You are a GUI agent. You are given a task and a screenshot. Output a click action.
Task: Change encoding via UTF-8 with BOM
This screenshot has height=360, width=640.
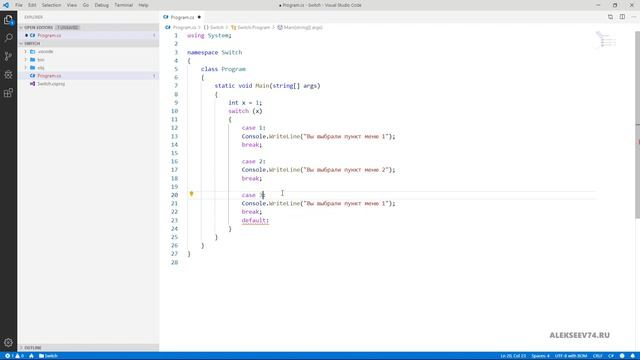[571, 356]
